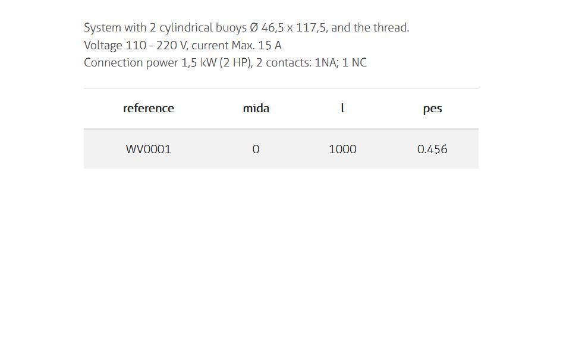Image resolution: width=588 pixels, height=364 pixels.
Task: Click the mida value 0 cell
Action: point(256,149)
